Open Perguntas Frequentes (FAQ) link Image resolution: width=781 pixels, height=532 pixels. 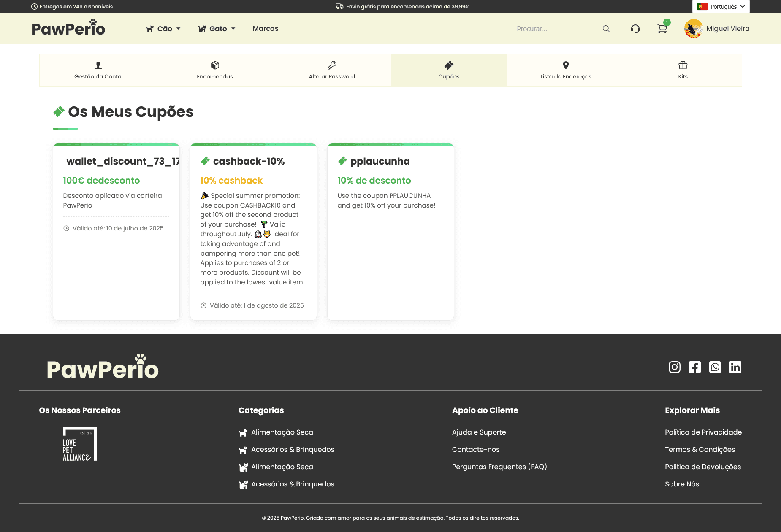(x=499, y=467)
